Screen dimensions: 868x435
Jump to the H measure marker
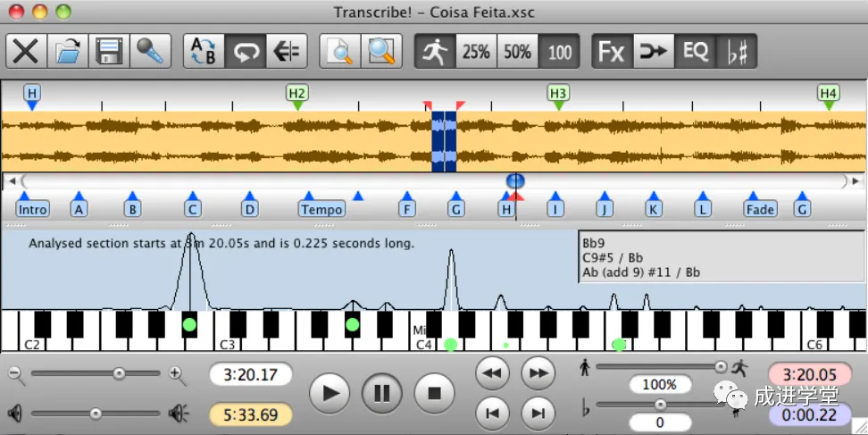click(x=506, y=209)
